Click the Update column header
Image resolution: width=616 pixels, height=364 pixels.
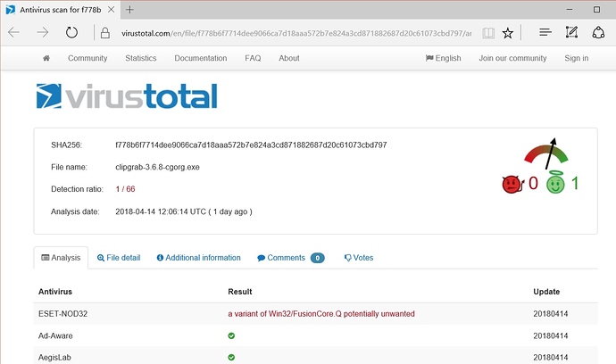click(x=546, y=292)
